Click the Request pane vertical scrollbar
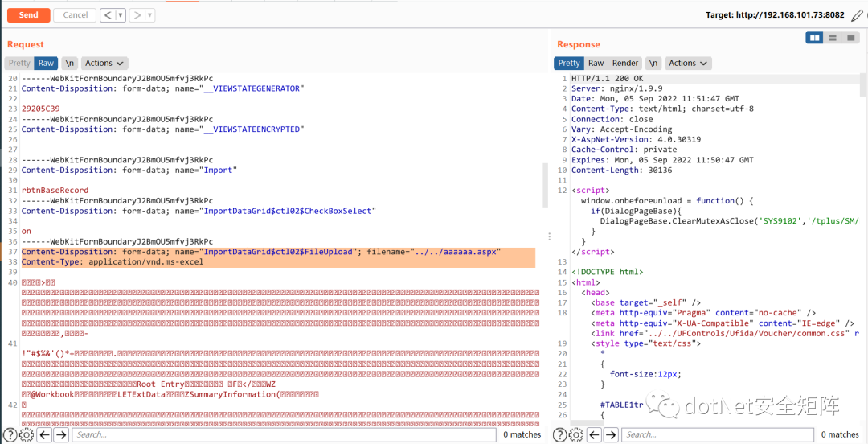The height and width of the screenshot is (444, 868). (x=545, y=185)
